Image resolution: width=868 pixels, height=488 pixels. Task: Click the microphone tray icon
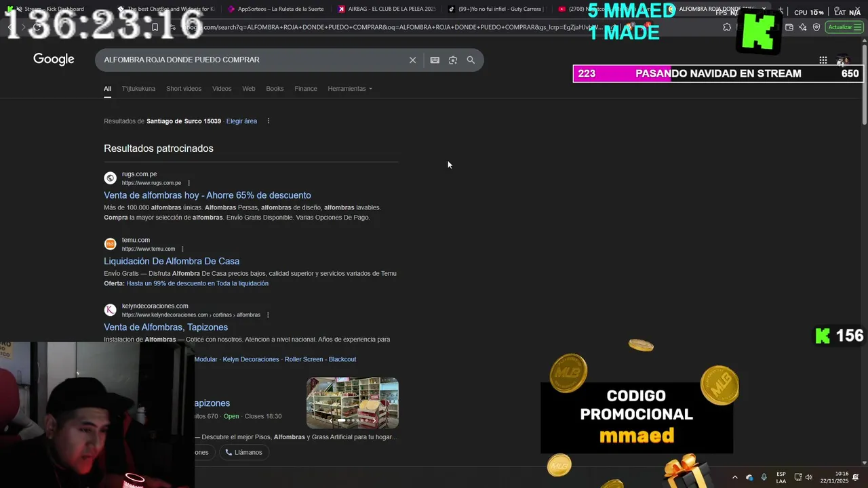click(764, 477)
